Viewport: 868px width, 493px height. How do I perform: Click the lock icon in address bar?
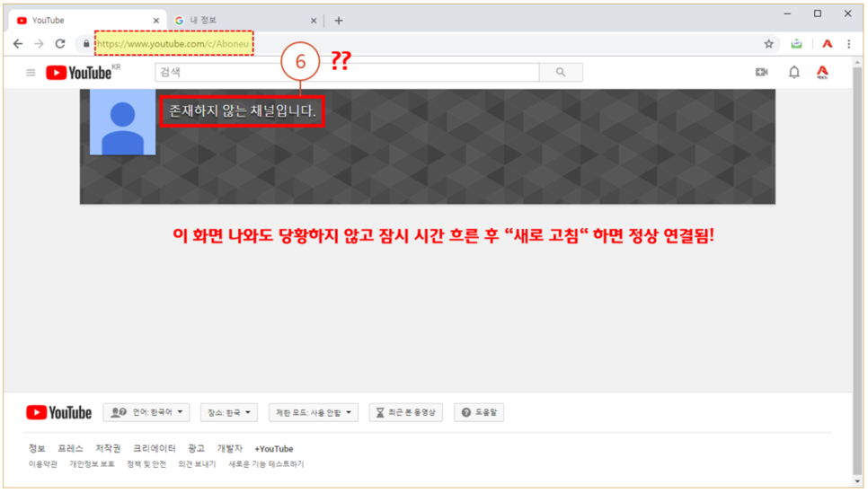click(85, 44)
